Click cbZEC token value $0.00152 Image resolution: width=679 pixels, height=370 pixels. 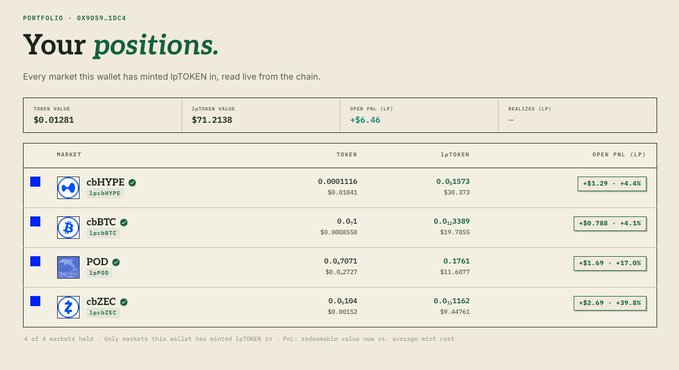pos(343,312)
